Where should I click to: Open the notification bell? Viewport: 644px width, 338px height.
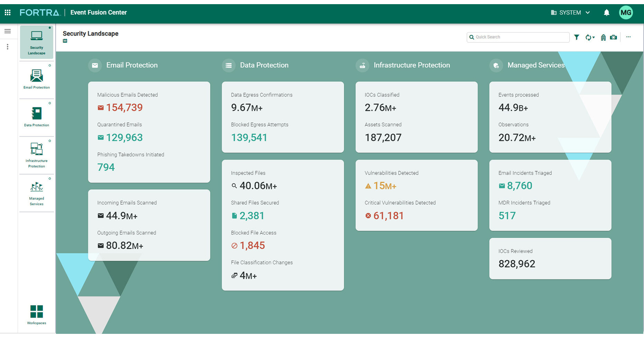pos(607,12)
